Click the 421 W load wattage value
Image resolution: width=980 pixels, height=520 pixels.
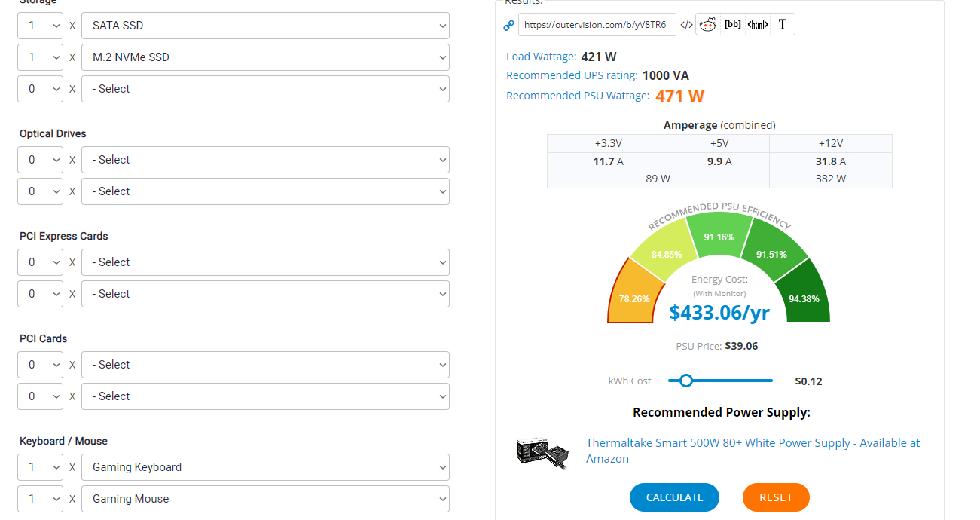599,57
